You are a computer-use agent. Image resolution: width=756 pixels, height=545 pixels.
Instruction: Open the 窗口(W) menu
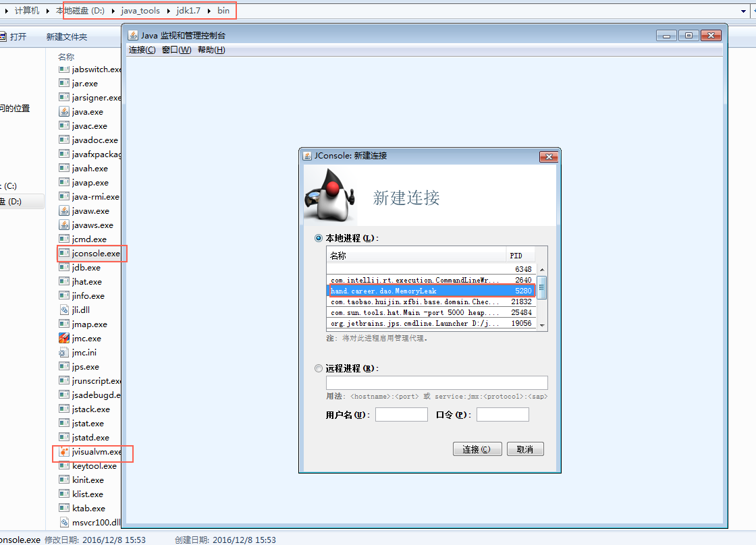click(176, 50)
